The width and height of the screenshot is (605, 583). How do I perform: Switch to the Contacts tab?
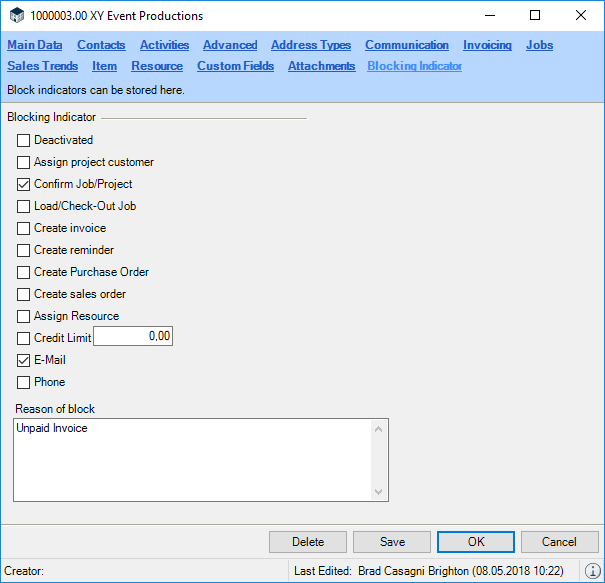pos(101,45)
